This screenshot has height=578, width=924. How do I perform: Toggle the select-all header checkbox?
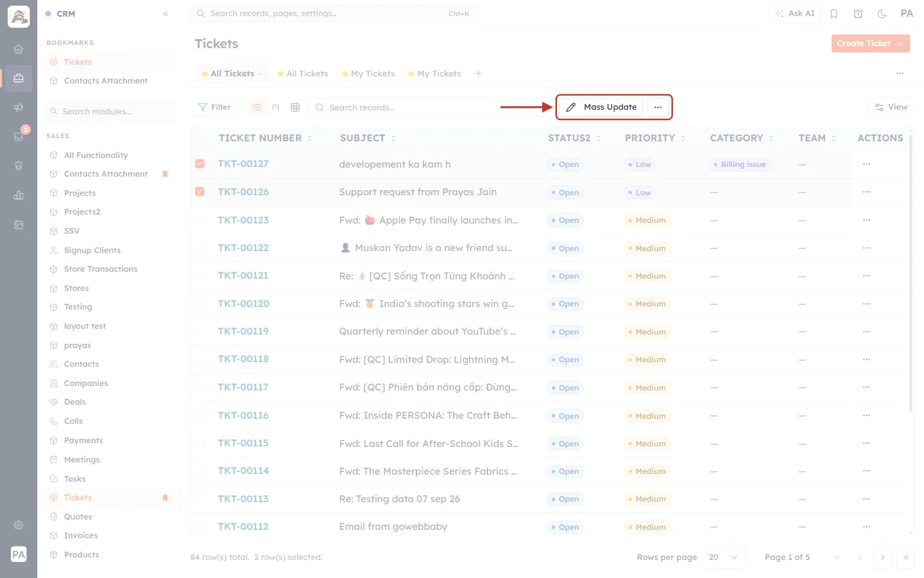click(x=200, y=138)
